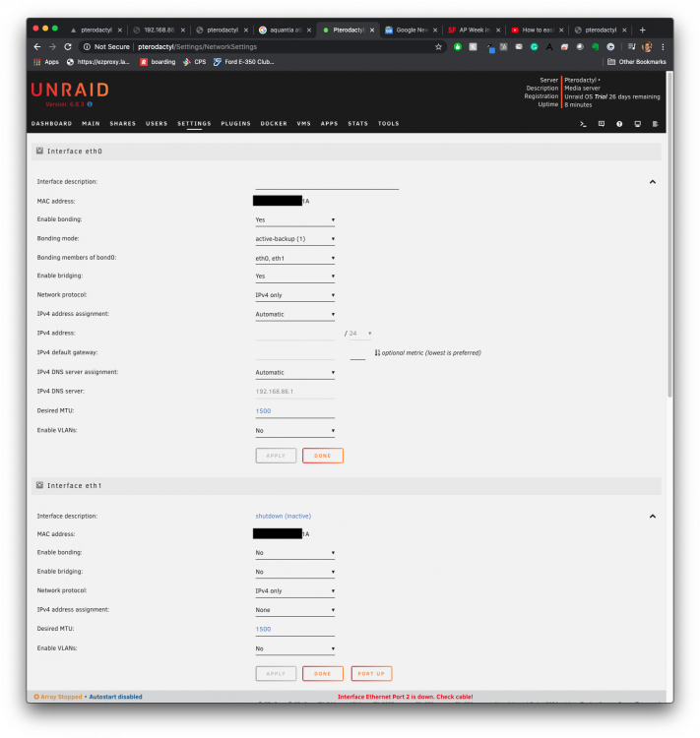Click Apply button under eth0
This screenshot has height=738, width=700.
tap(276, 456)
